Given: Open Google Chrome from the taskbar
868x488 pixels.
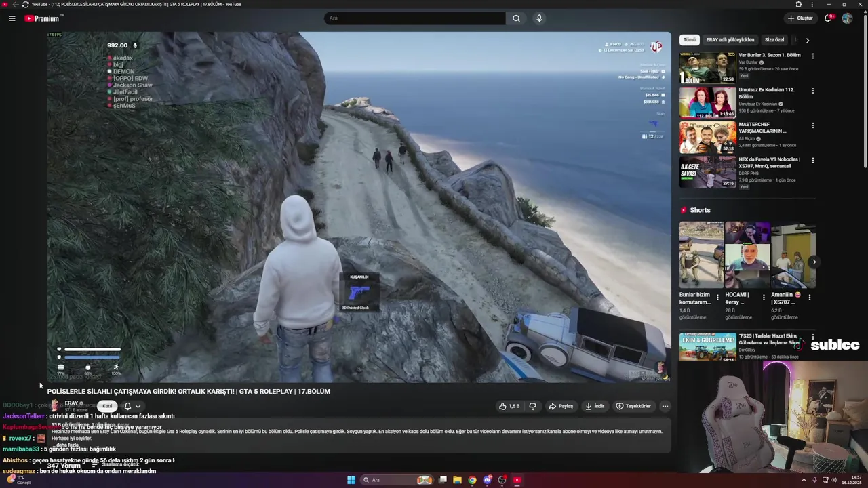Looking at the screenshot, I should (x=472, y=480).
